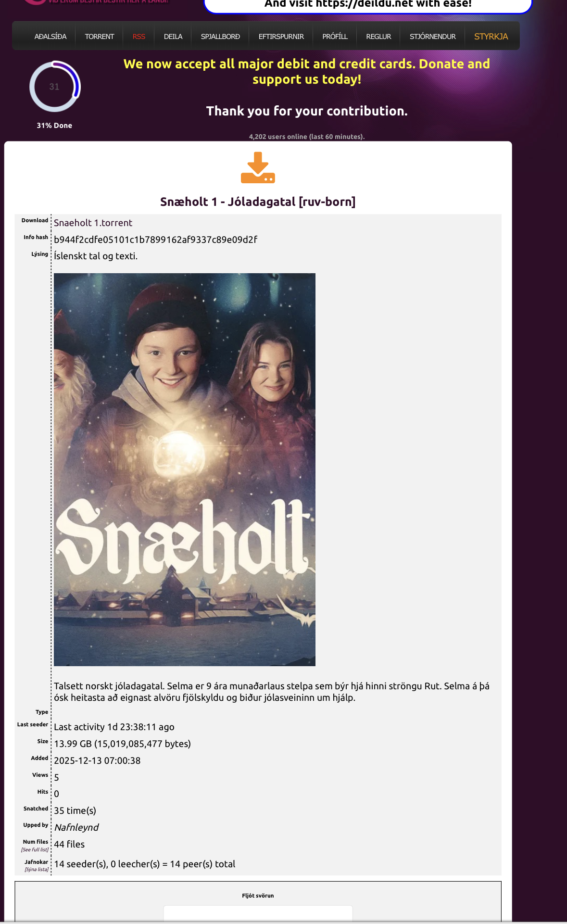Click the orange download icon
This screenshot has height=924, width=567.
click(x=258, y=167)
